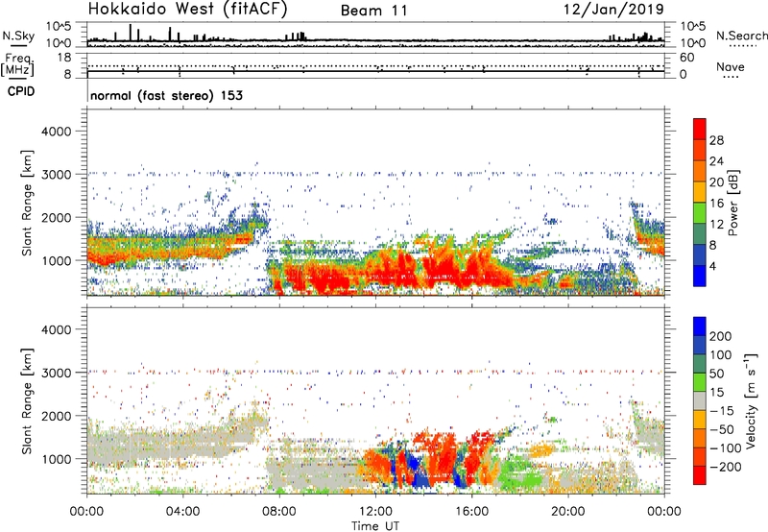Click the "16:00" time axis label
768x532 pixels.
pos(471,512)
